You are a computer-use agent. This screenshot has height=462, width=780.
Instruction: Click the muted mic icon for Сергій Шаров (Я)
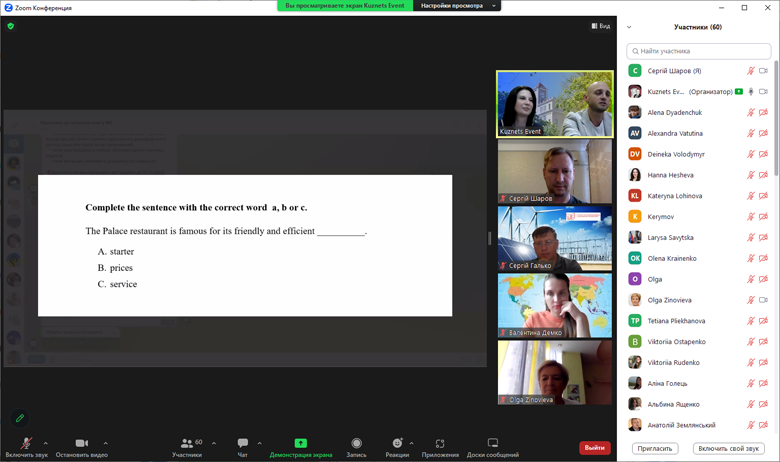pyautogui.click(x=751, y=71)
